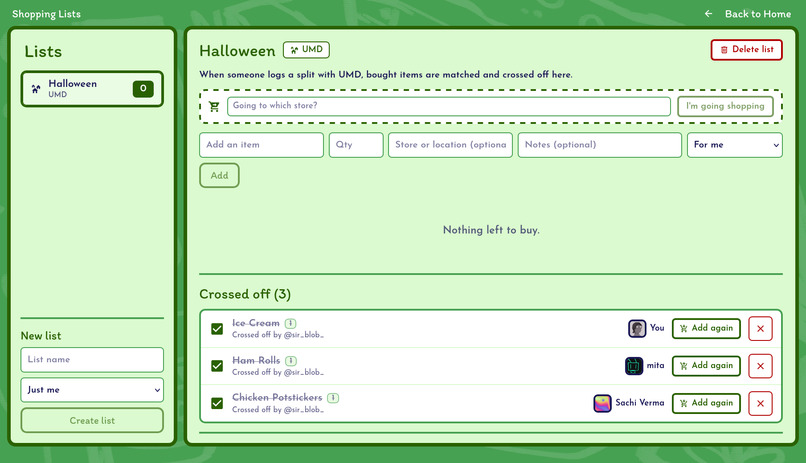Click the quantity badge next to Chicken Potstickers

click(333, 398)
